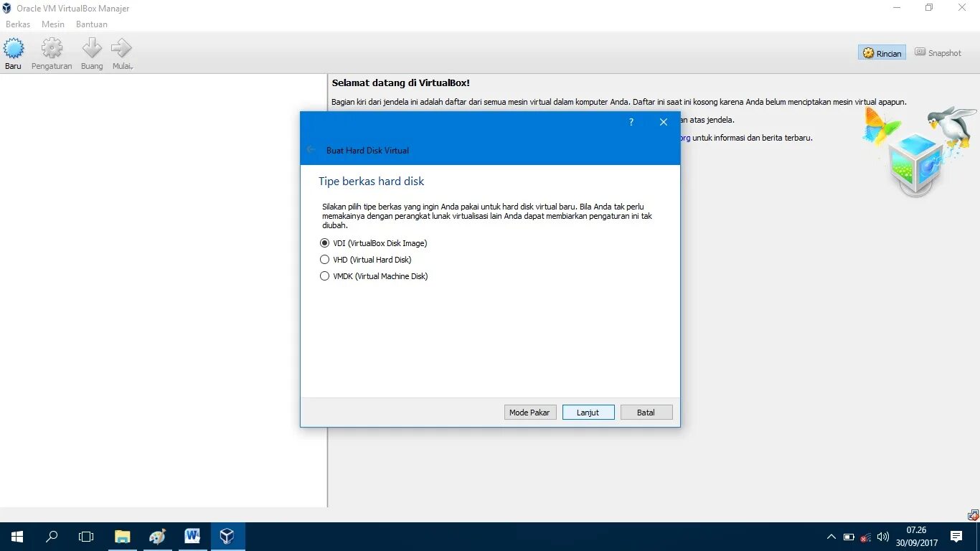Viewport: 980px width, 551px height.
Task: Open the Mesin menu
Action: pyautogui.click(x=53, y=24)
